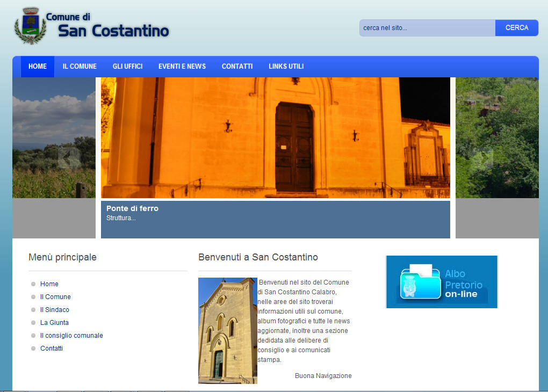Screen dimensions: 548x392
Task: Open the GLI UFFICI menu
Action: (127, 67)
